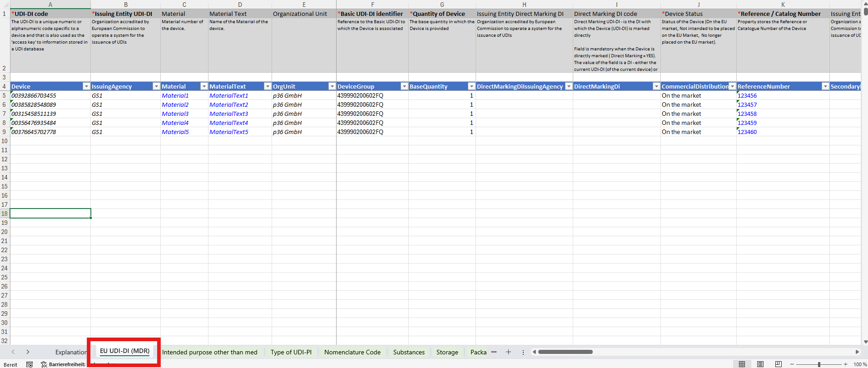Click horizontal scrollbar left arrow
868x368 pixels.
pyautogui.click(x=535, y=352)
